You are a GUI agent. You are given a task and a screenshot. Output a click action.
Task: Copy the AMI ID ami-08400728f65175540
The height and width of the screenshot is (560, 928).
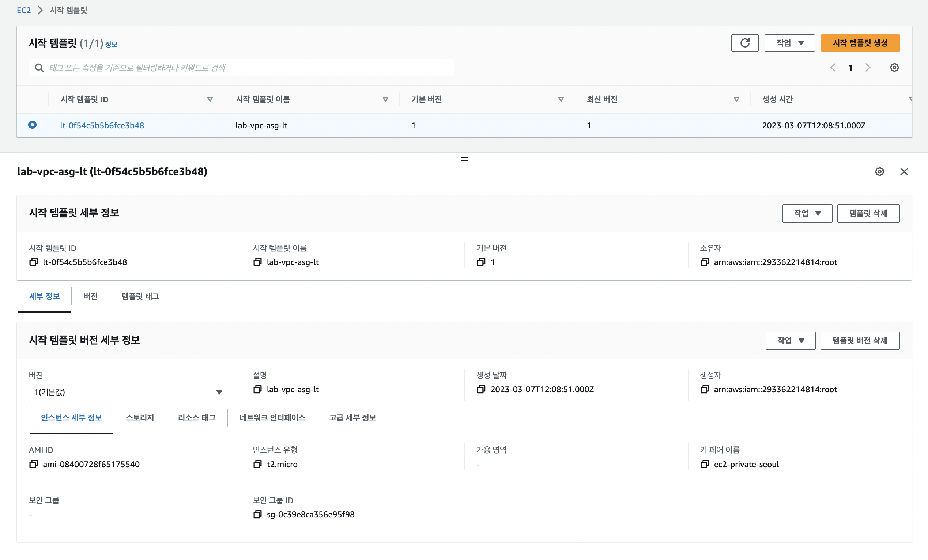34,464
